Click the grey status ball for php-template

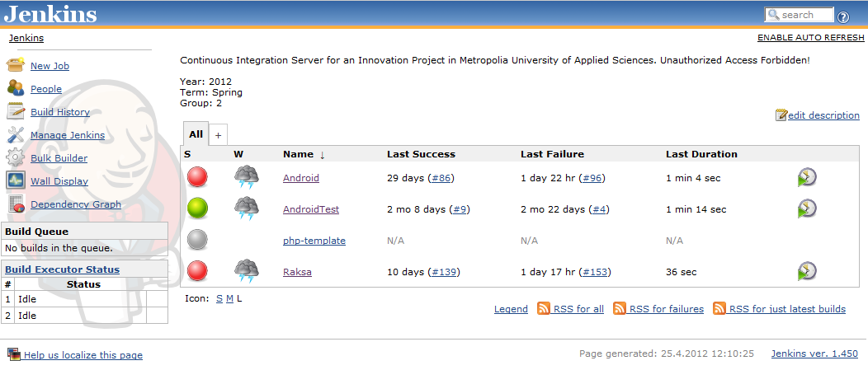tap(198, 240)
